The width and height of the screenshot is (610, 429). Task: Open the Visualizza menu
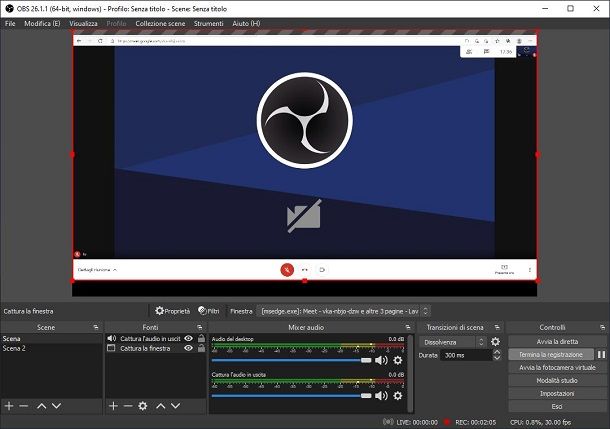click(83, 23)
